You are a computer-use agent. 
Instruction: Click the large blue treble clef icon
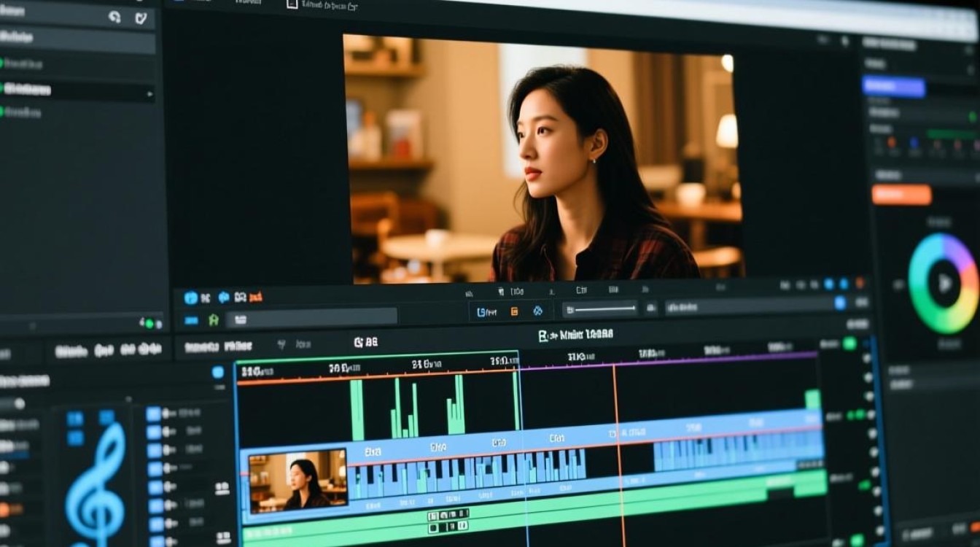click(x=95, y=478)
